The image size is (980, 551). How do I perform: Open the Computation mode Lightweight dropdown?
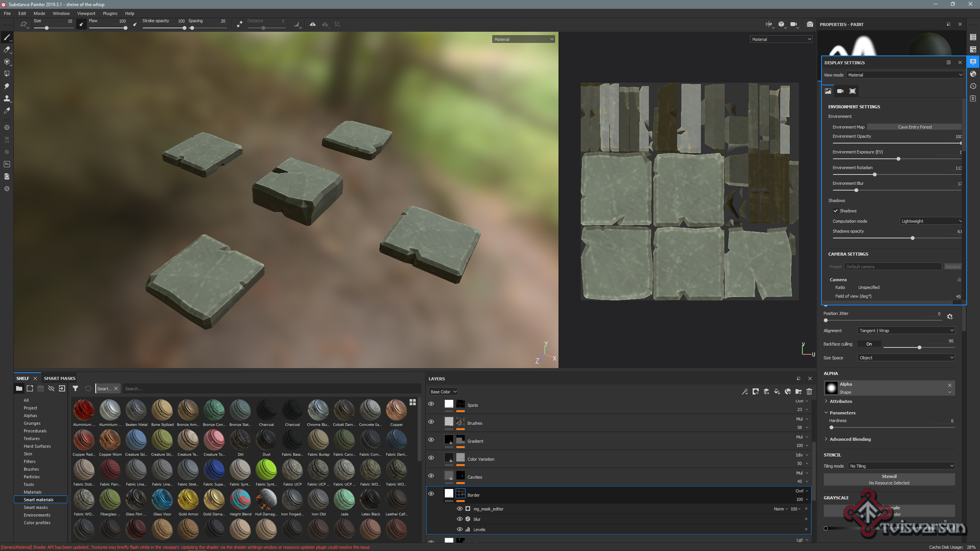click(x=931, y=221)
